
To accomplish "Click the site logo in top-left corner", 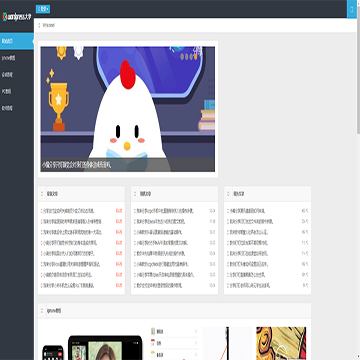I will (17, 17).
